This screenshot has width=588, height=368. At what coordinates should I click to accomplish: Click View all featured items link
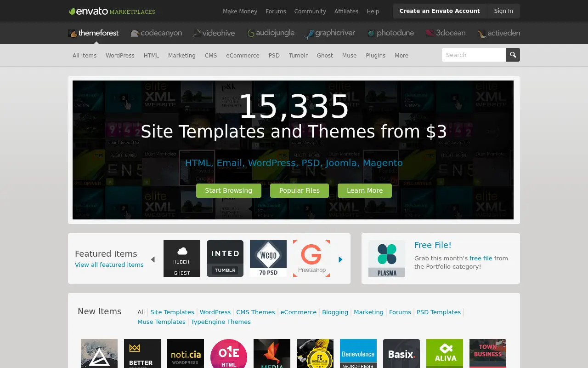109,264
